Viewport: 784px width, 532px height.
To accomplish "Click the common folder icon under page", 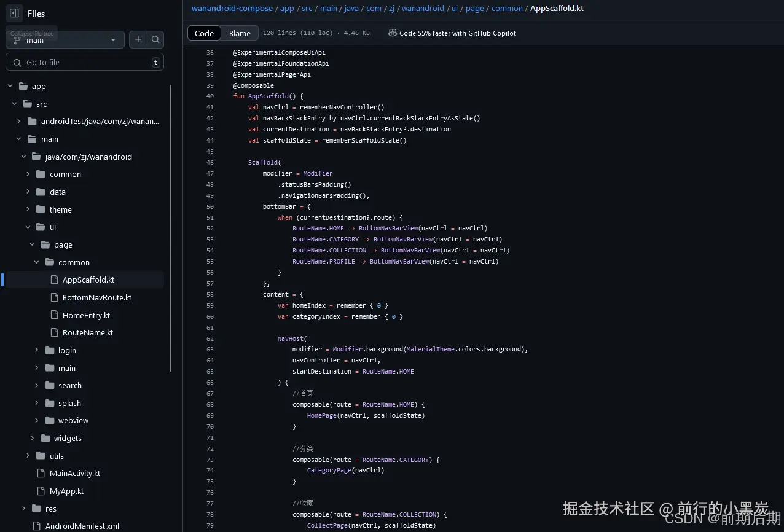I will 50,262.
